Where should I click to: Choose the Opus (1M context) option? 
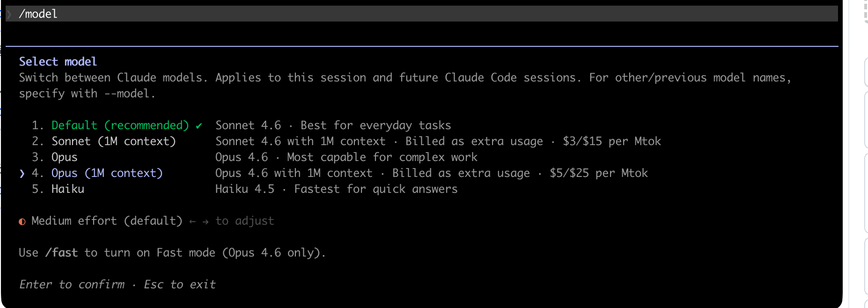pos(107,173)
